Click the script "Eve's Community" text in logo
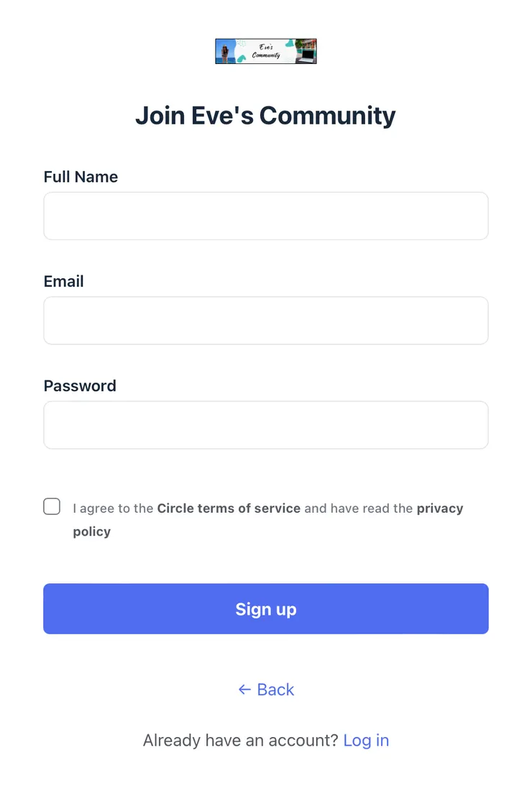 point(266,51)
